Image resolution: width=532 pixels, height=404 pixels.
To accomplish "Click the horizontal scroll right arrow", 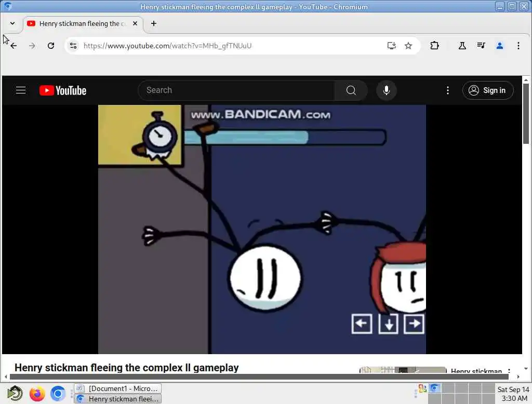I will click(x=518, y=376).
